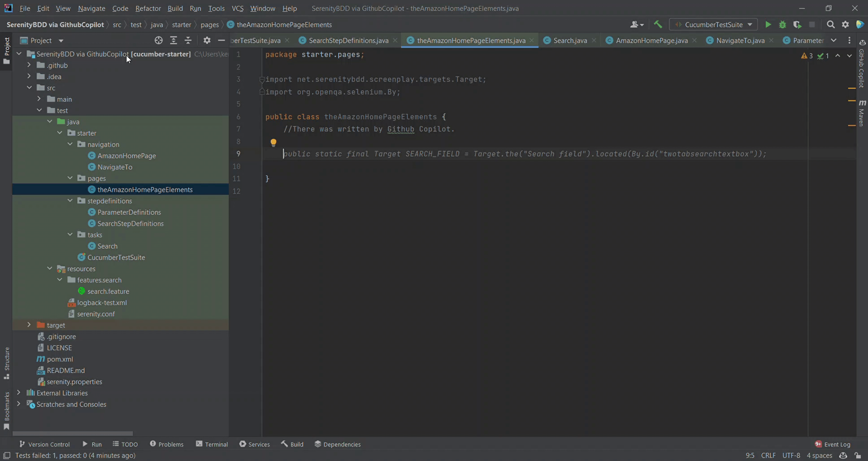Open the Refactor menu
The height and width of the screenshot is (461, 868).
(148, 8)
